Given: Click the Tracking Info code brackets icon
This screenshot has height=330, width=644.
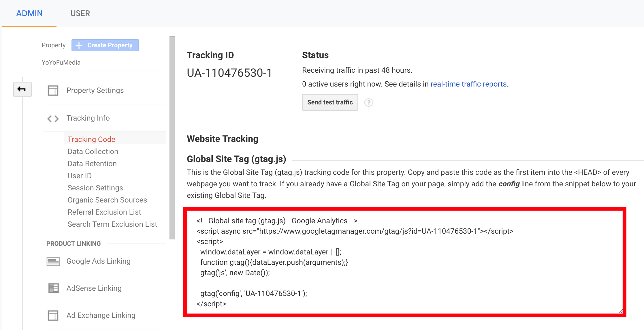Looking at the screenshot, I should click(53, 118).
